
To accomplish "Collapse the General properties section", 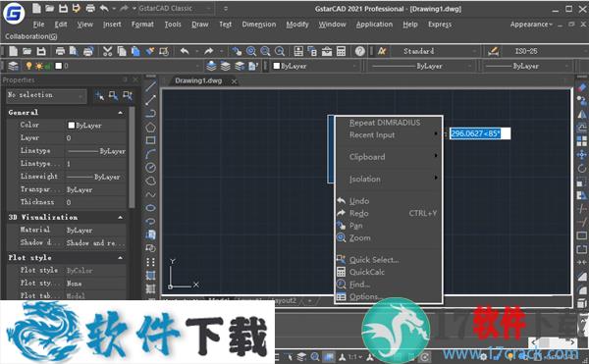I will [x=120, y=113].
